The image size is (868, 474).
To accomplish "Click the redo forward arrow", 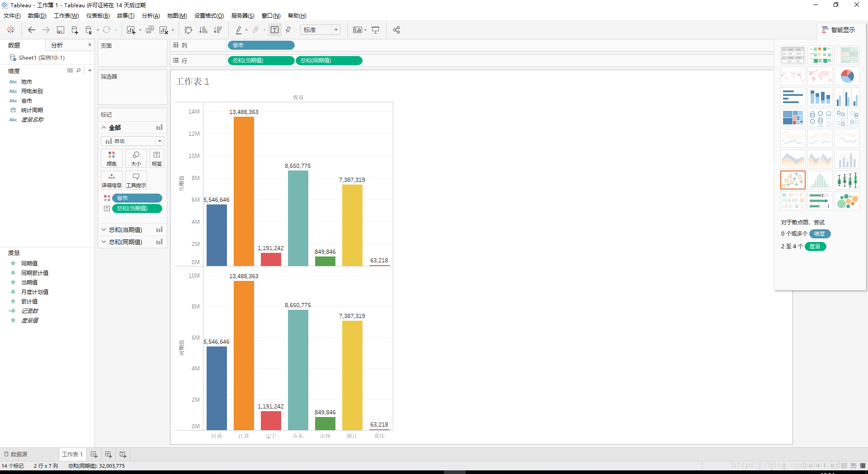I will 46,30.
